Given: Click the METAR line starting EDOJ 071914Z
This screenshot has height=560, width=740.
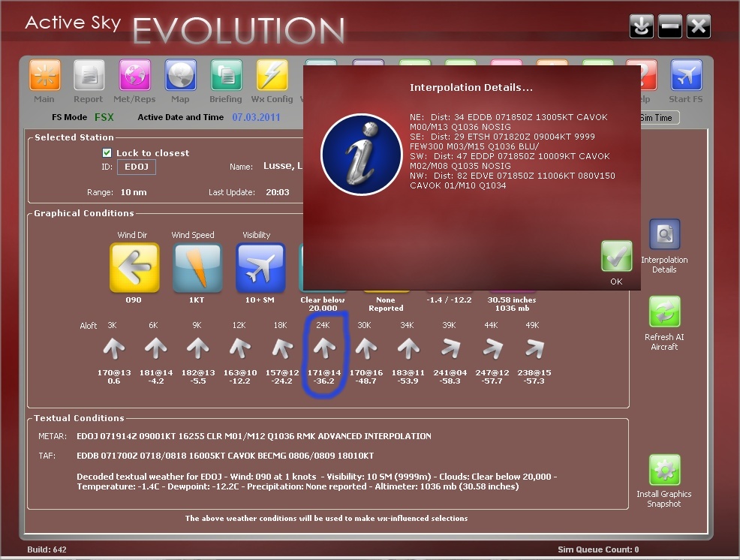Looking at the screenshot, I should 254,436.
